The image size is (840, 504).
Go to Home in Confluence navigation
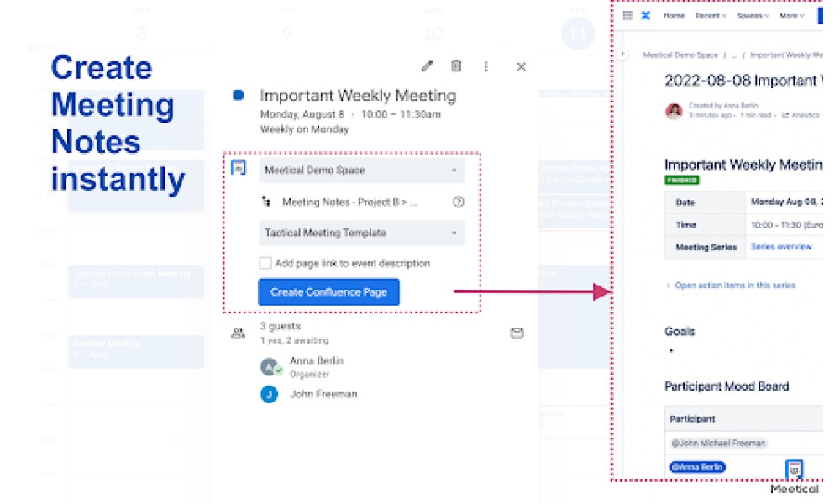[x=674, y=15]
